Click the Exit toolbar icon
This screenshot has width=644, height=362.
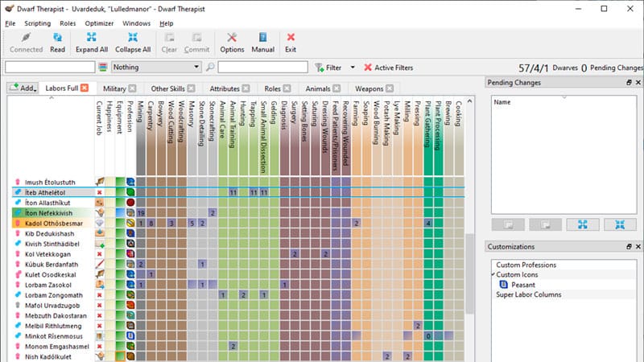coord(291,42)
